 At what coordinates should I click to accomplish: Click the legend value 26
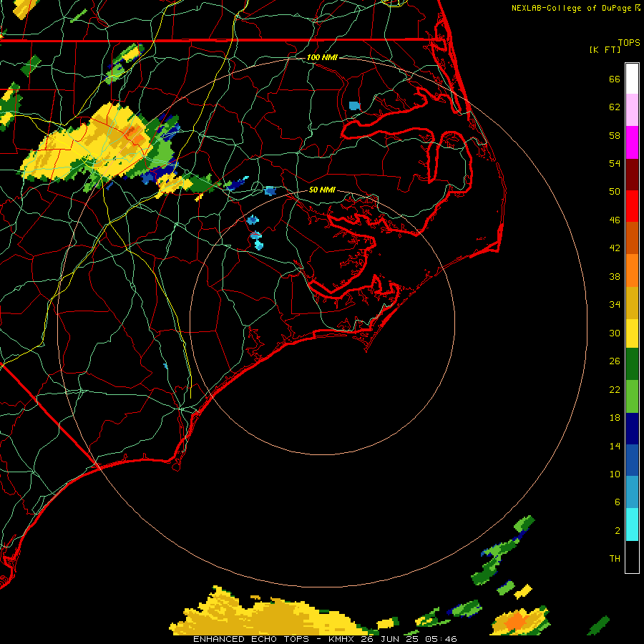[615, 361]
